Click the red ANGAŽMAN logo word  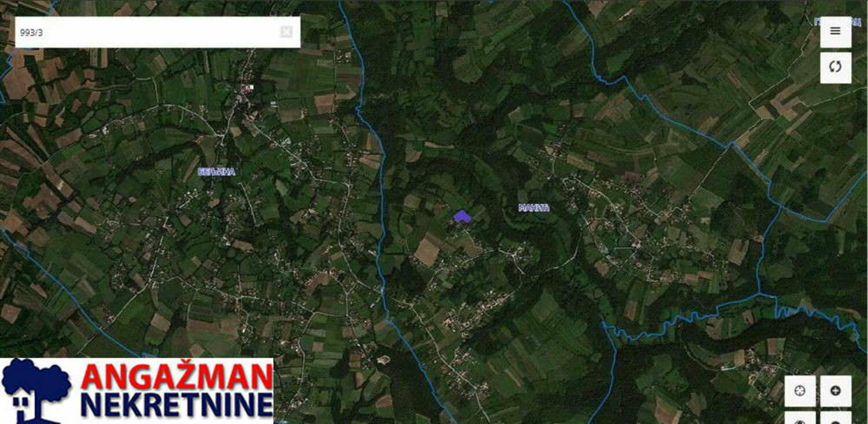(177, 377)
